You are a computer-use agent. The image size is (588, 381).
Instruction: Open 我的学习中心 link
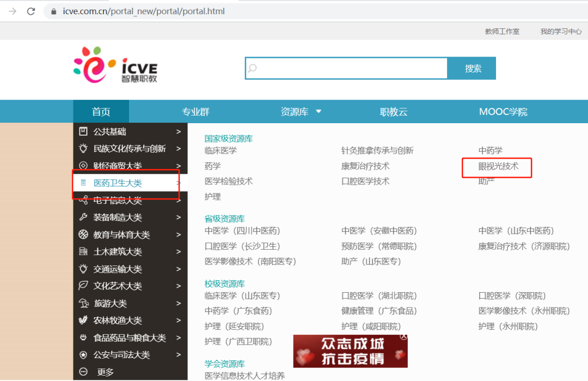click(561, 32)
